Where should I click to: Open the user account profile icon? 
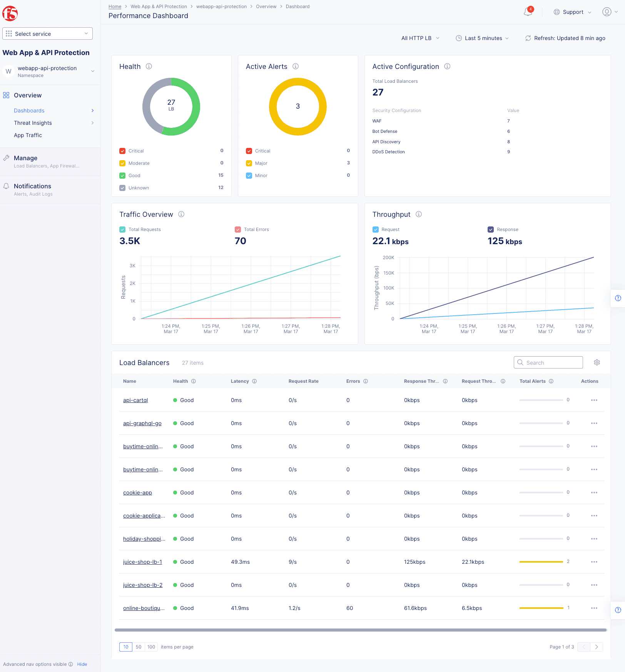[x=607, y=12]
